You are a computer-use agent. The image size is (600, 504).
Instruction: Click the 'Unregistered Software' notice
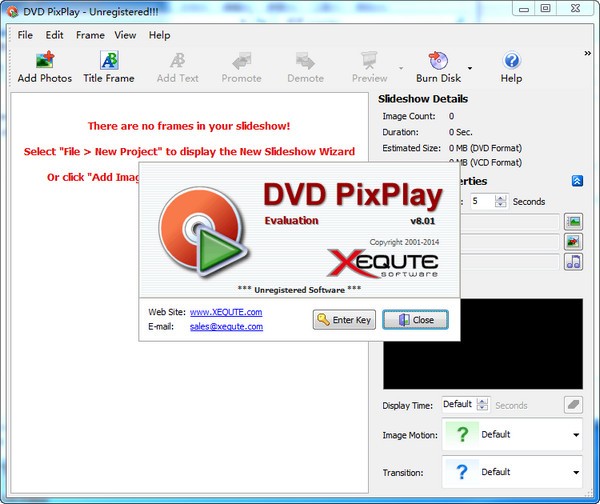tap(299, 290)
